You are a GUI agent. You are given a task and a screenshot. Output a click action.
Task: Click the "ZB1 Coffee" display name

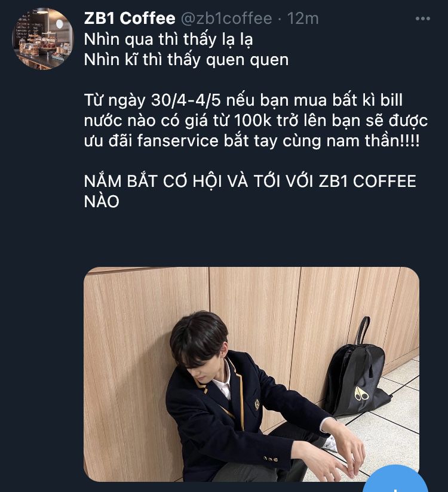[130, 18]
